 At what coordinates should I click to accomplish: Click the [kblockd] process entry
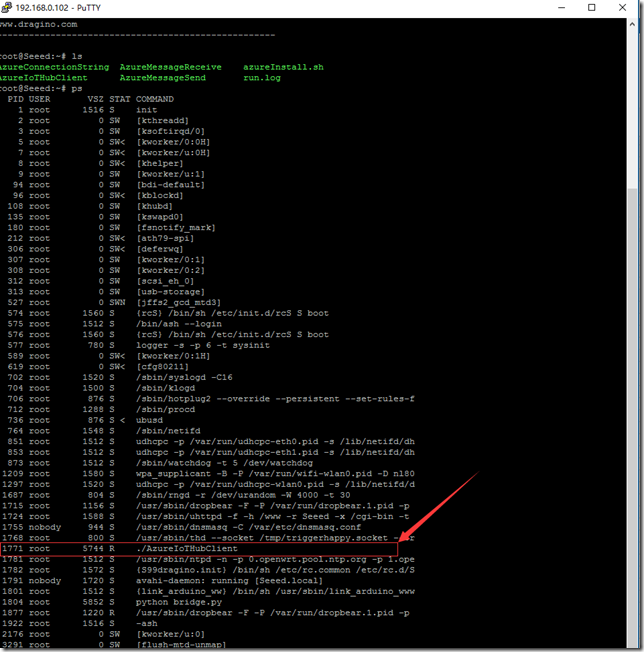[160, 195]
